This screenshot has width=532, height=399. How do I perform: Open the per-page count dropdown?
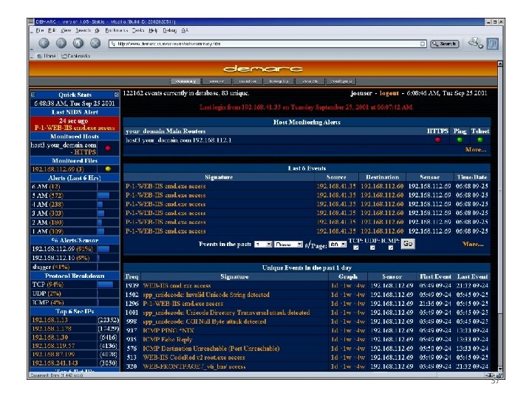(x=337, y=245)
